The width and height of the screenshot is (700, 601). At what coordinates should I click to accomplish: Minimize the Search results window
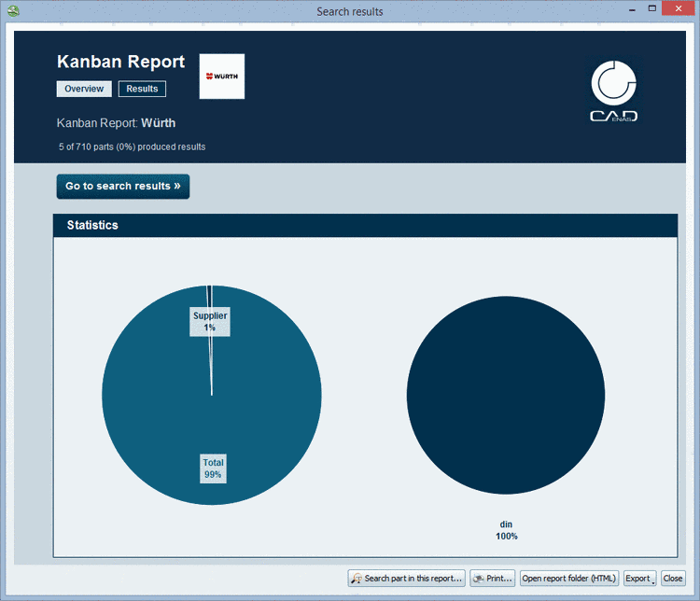(x=632, y=9)
